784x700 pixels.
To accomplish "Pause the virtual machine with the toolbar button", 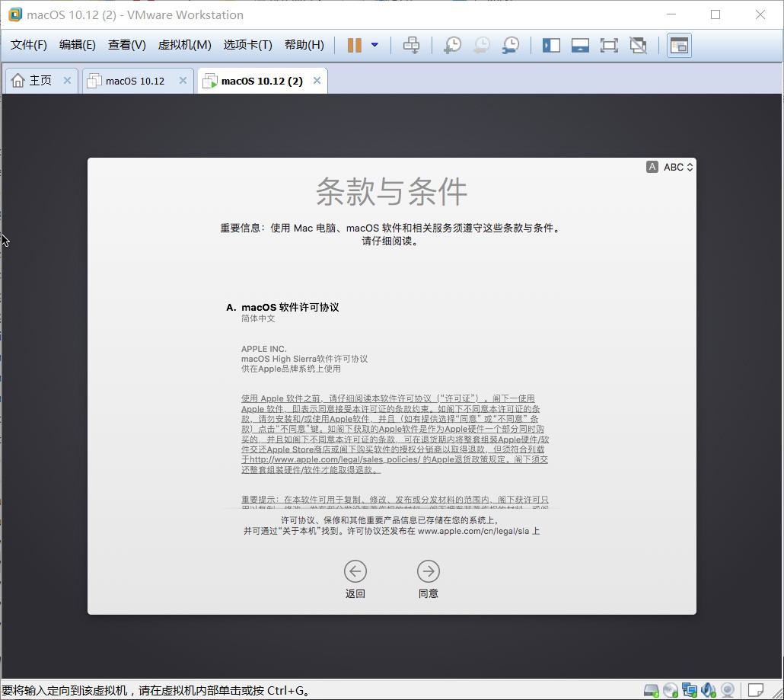I will click(355, 45).
